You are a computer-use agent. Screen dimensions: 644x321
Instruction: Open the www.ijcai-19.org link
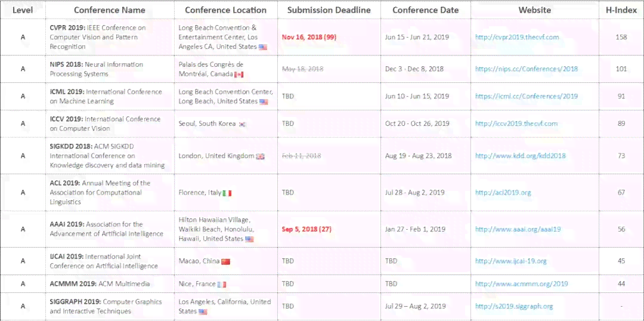(511, 261)
